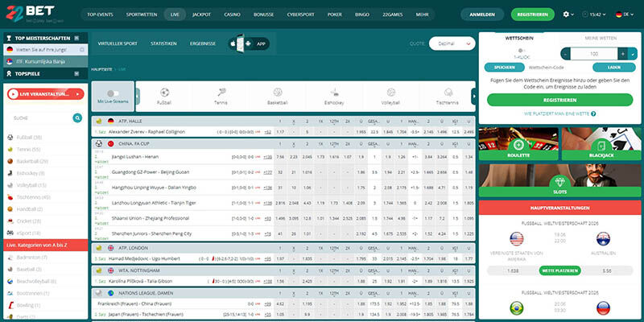Viewport: 644px width, 322px height.
Task: Open STATISTIKEN link
Action: tap(163, 43)
